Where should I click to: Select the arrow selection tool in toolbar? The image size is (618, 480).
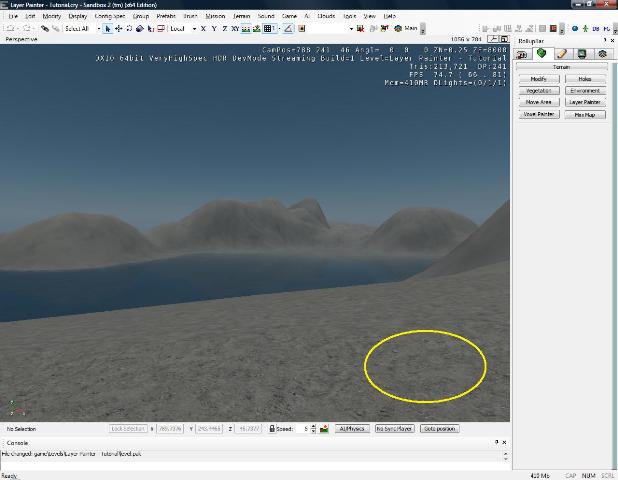click(108, 29)
